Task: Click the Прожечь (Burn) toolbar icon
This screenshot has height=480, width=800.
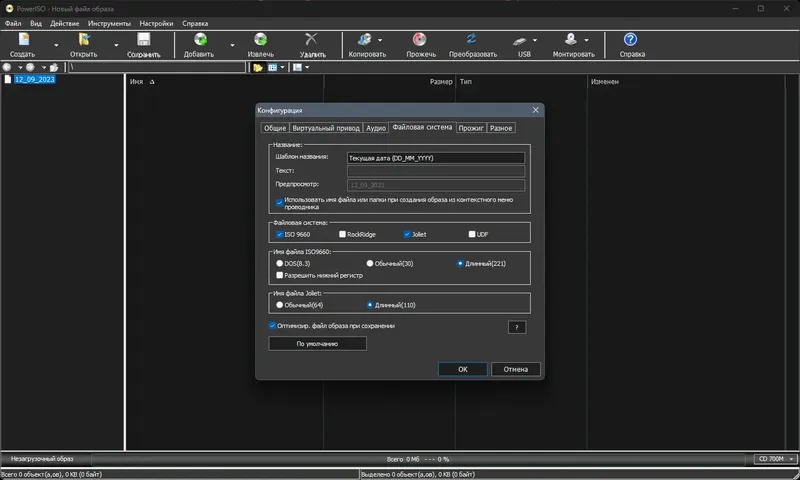Action: 419,40
